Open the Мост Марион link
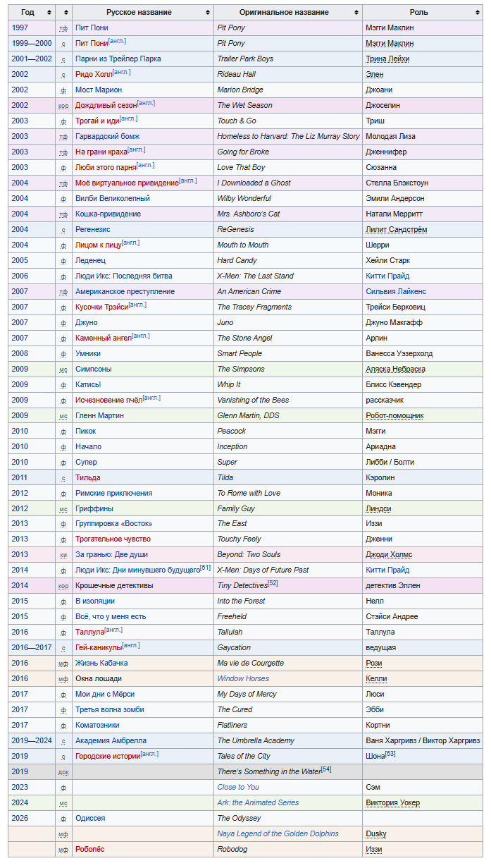Image resolution: width=491 pixels, height=868 pixels. pos(99,90)
